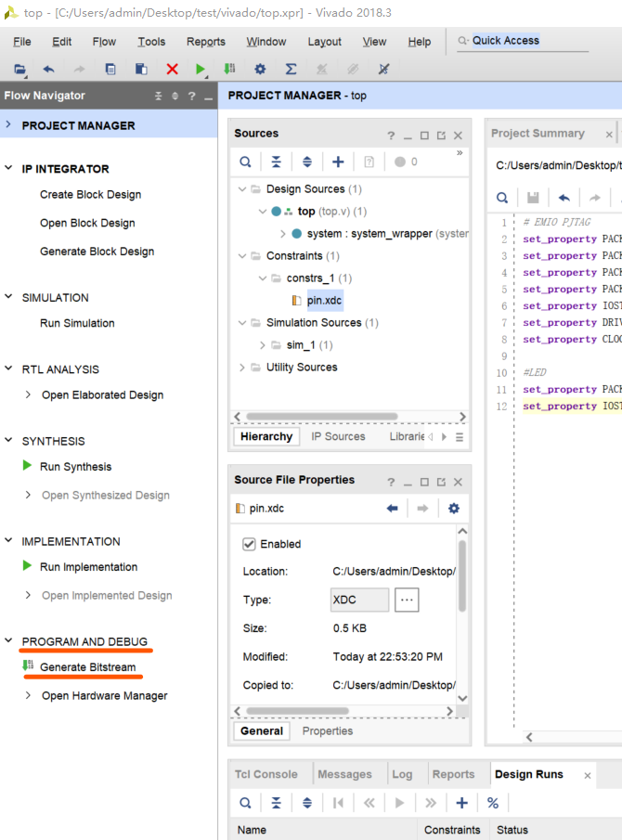Expand the system_wrapper tree node
The image size is (622, 840).
[x=283, y=234]
